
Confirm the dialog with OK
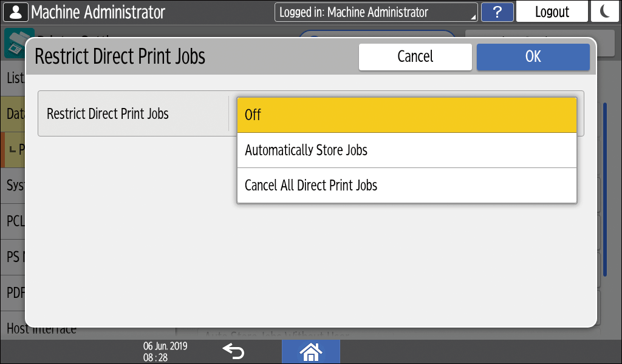pyautogui.click(x=533, y=57)
